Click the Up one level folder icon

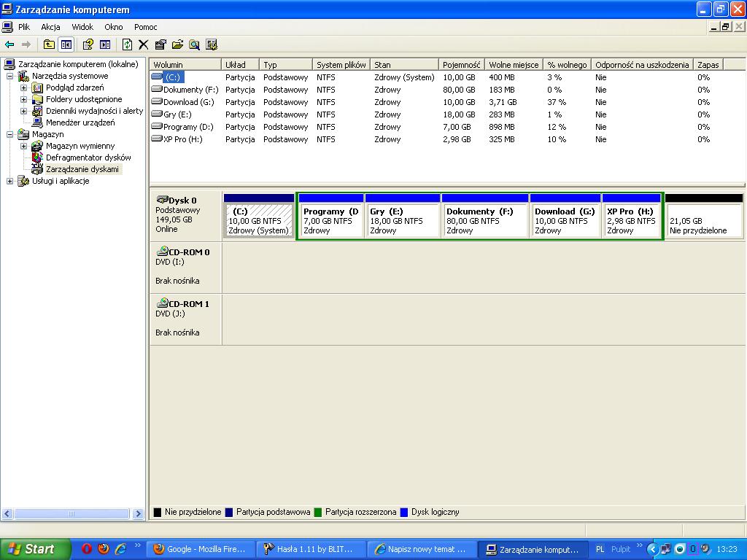[x=49, y=44]
